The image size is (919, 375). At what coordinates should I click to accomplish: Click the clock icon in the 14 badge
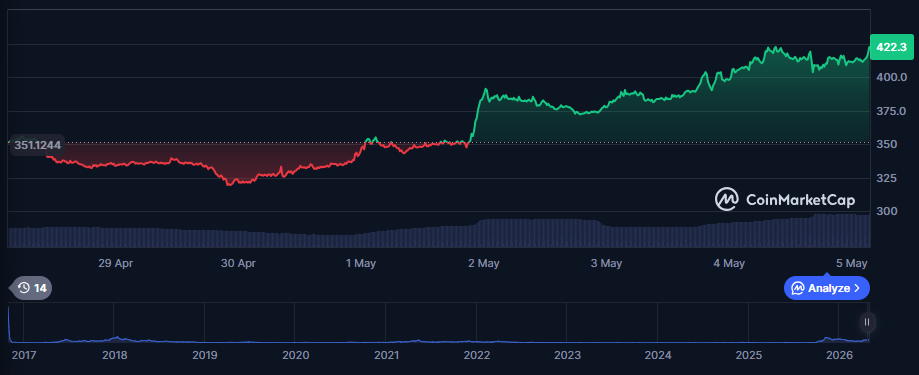pos(24,288)
